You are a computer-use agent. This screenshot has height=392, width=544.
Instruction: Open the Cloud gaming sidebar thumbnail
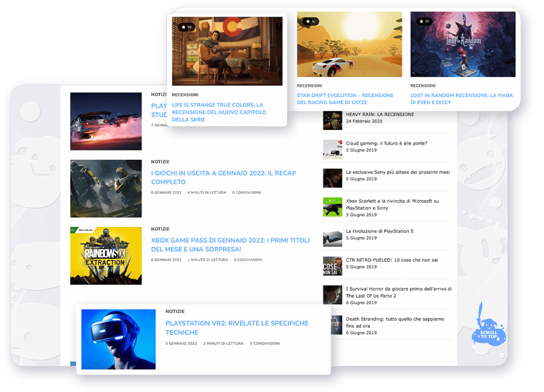(332, 149)
